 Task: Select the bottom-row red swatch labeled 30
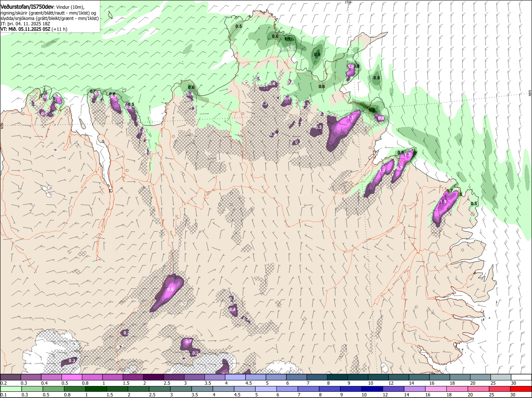click(x=521, y=389)
